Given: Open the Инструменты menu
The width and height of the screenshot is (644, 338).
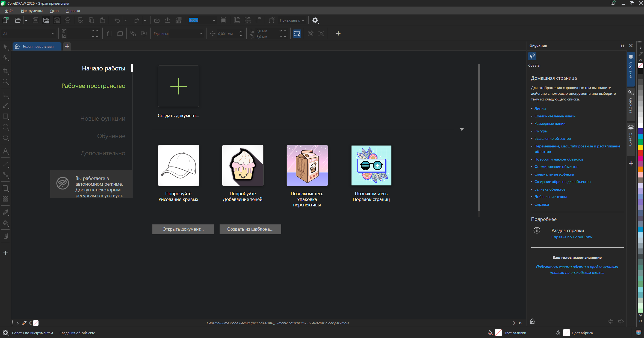Looking at the screenshot, I should (32, 11).
